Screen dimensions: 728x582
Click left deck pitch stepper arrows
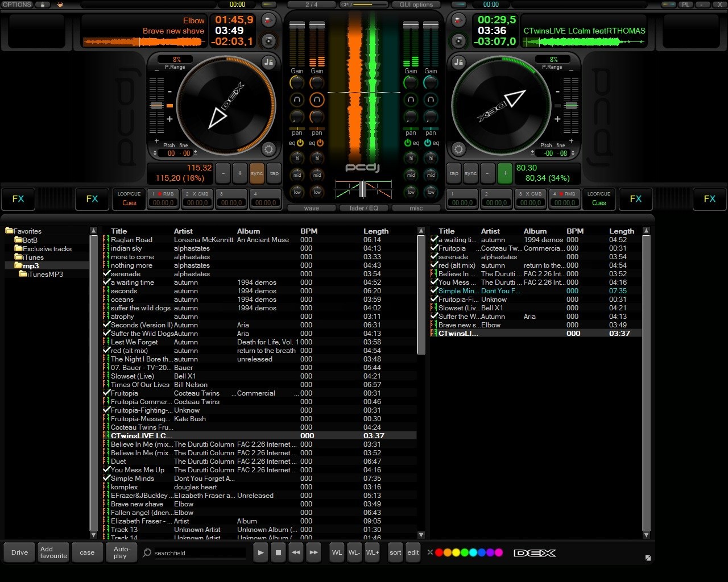(x=155, y=153)
